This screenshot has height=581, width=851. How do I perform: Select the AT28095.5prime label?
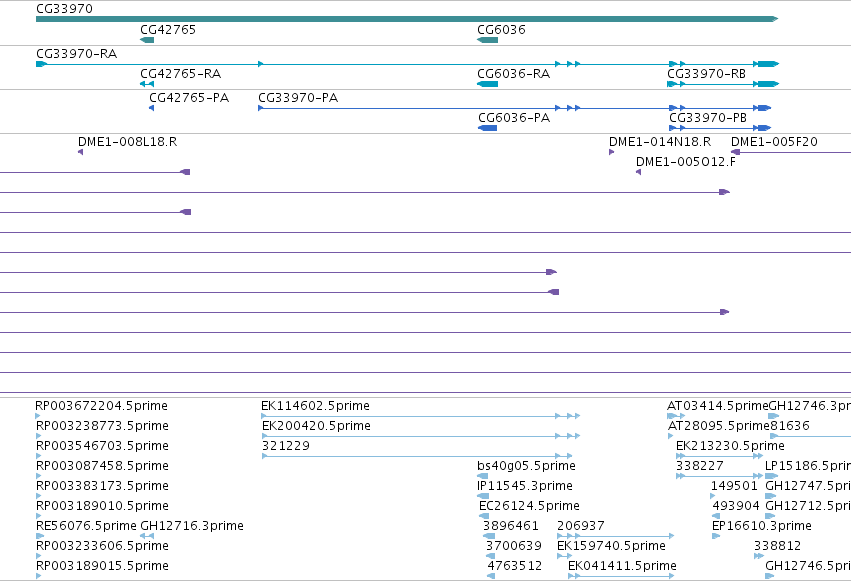(719, 426)
